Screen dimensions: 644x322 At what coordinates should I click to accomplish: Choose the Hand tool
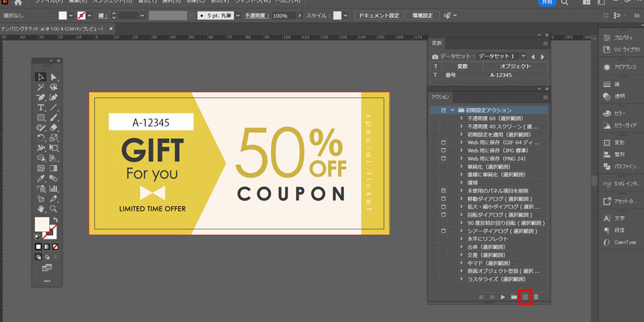41,209
